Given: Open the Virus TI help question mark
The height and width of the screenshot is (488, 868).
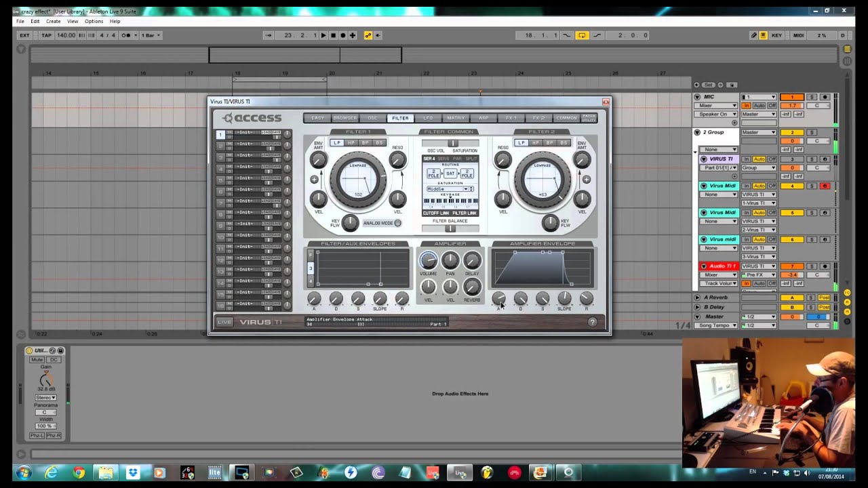Looking at the screenshot, I should click(x=593, y=323).
